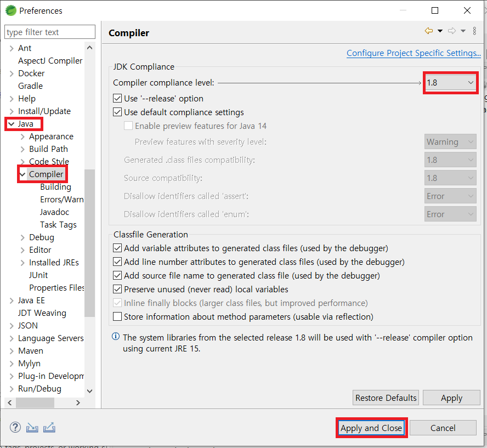
Task: Select JUnit preference page
Action: tap(38, 275)
